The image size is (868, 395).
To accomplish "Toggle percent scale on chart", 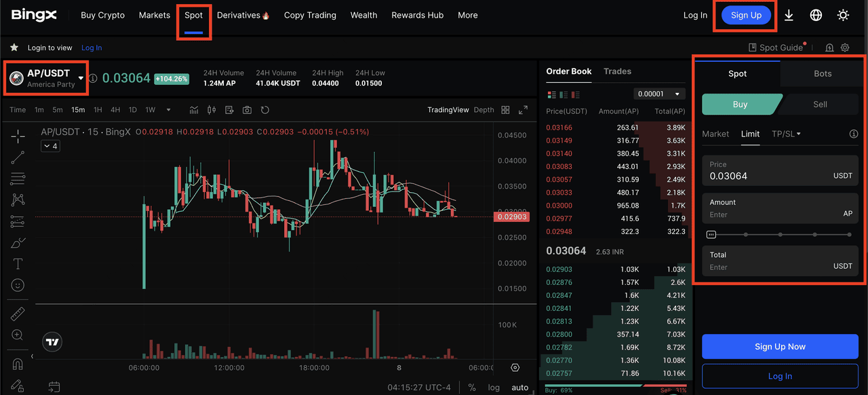I will (x=472, y=388).
